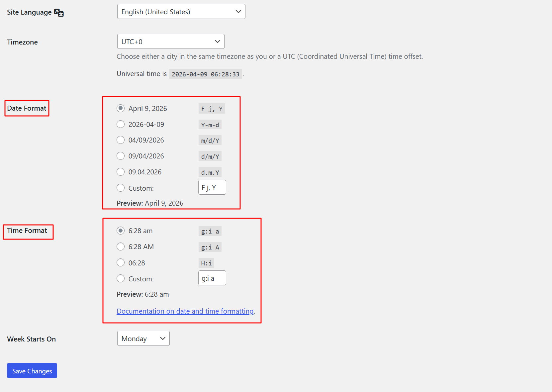Click the d/m/Y format code
This screenshot has height=392, width=552.
(210, 156)
